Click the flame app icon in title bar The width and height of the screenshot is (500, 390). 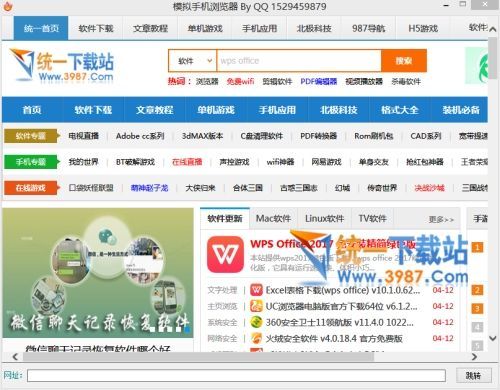click(7, 6)
